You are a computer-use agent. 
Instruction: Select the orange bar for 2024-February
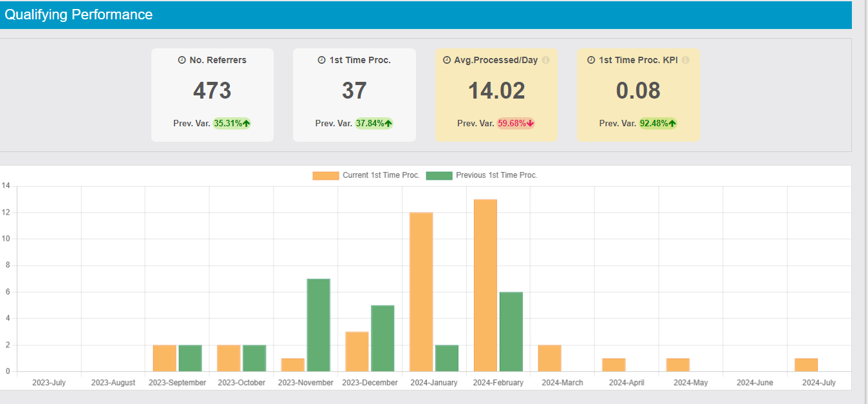pos(486,285)
